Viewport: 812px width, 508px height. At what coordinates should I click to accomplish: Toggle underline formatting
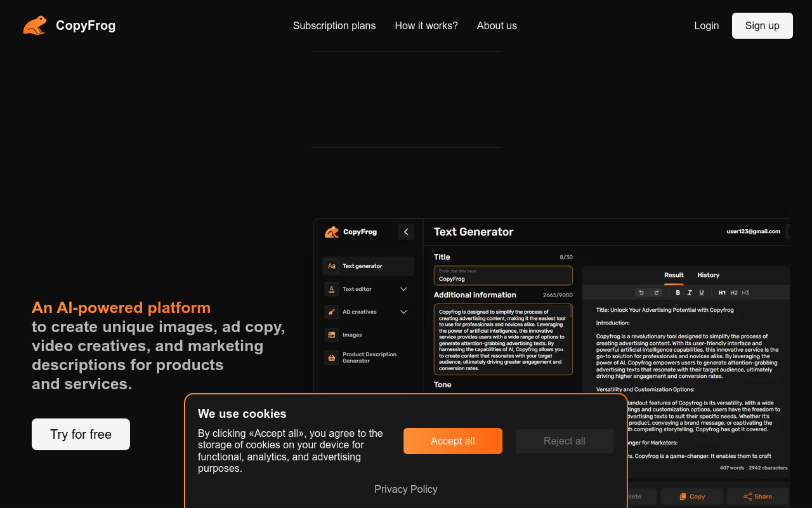tap(701, 293)
